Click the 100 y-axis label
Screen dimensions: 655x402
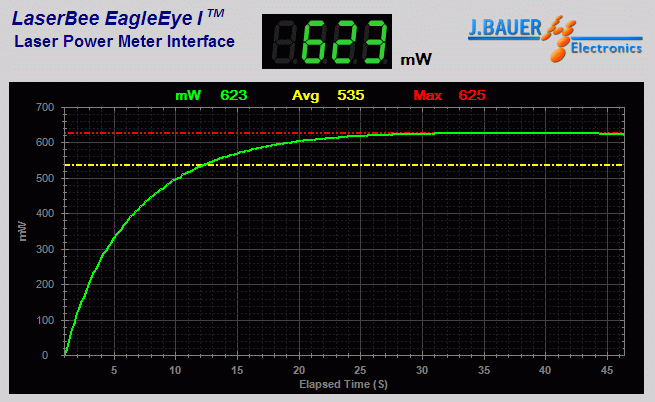pyautogui.click(x=45, y=321)
